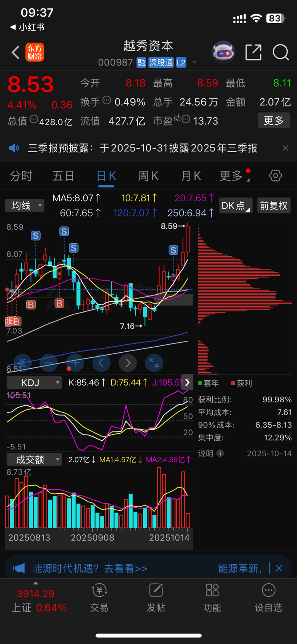Tap the minus zoom-out chart control
This screenshot has height=644, width=297.
click(49, 363)
